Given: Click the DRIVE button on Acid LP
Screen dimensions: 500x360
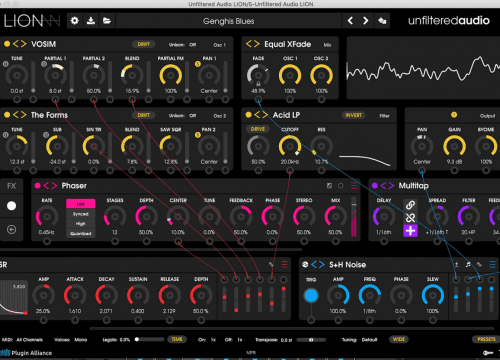Looking at the screenshot, I should tap(258, 129).
